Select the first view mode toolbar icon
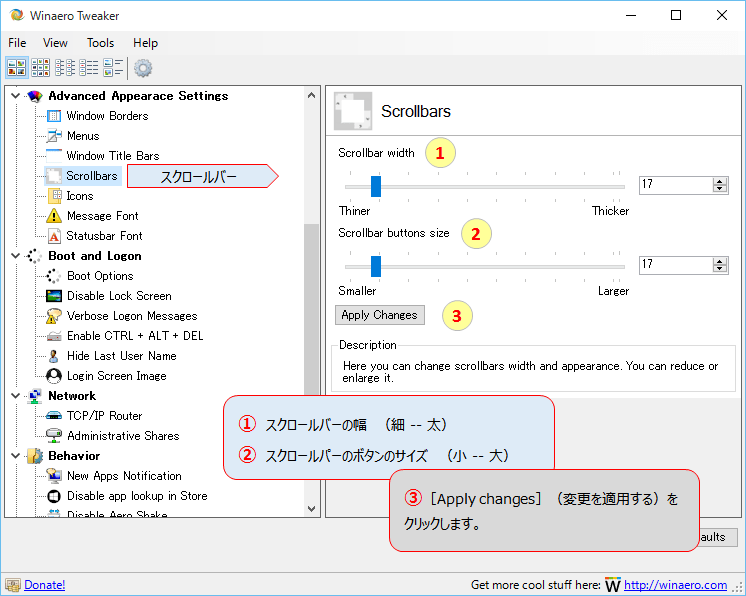Viewport: 746px width, 596px height. point(17,68)
